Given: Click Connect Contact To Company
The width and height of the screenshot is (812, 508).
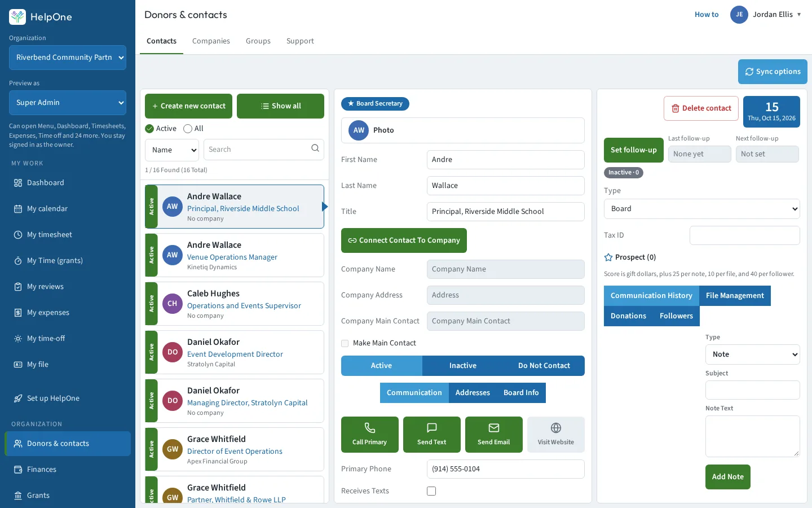Looking at the screenshot, I should tap(404, 240).
